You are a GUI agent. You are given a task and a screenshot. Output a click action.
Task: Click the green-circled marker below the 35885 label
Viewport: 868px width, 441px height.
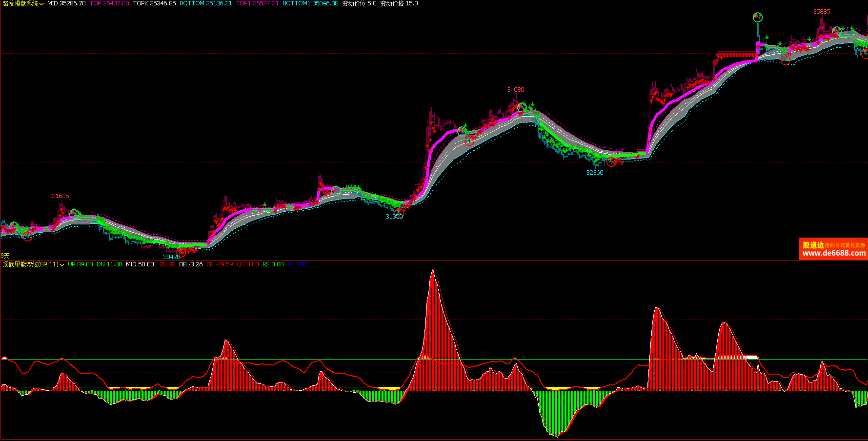[836, 31]
